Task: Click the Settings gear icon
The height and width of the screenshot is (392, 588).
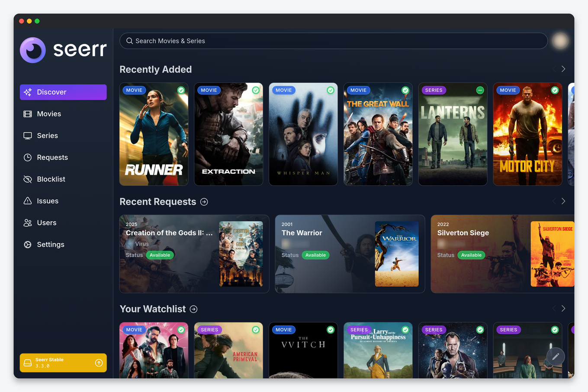Action: [28, 244]
